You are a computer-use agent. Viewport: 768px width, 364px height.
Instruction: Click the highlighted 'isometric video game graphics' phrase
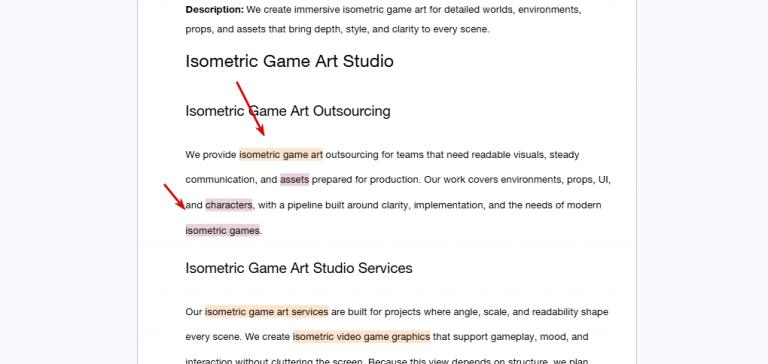click(361, 337)
